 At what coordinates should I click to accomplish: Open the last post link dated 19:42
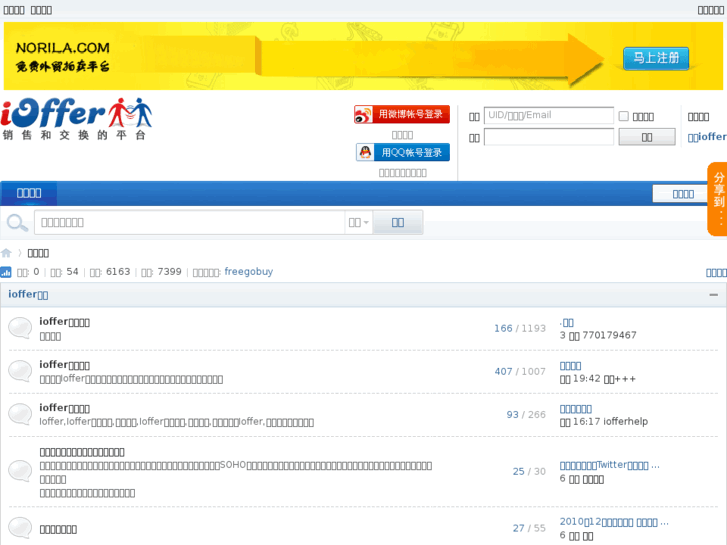coord(570,365)
